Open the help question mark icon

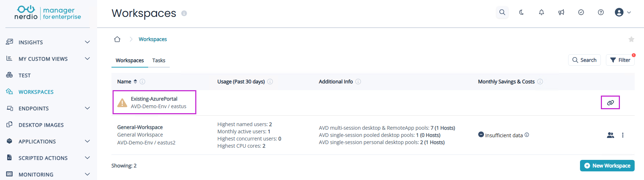pyautogui.click(x=600, y=12)
